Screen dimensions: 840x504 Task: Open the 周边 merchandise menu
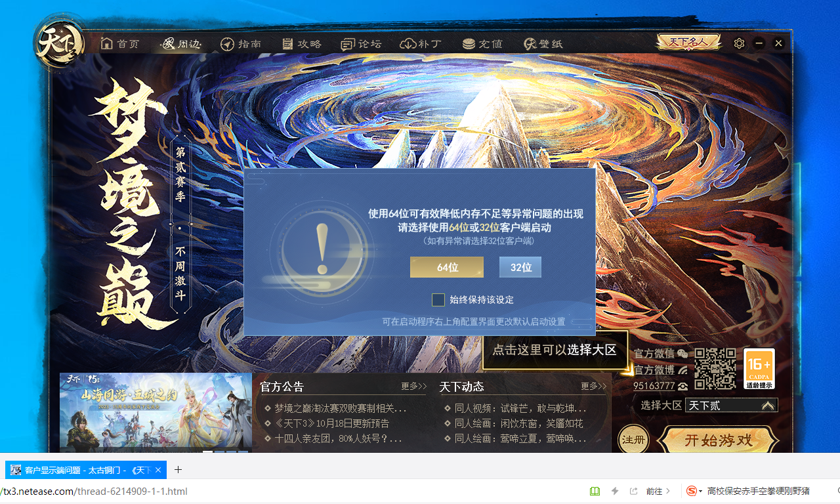click(x=181, y=44)
